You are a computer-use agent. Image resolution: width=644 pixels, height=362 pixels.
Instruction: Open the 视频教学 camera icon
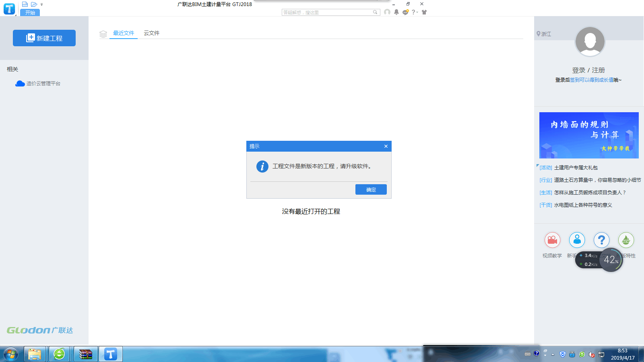click(x=552, y=240)
